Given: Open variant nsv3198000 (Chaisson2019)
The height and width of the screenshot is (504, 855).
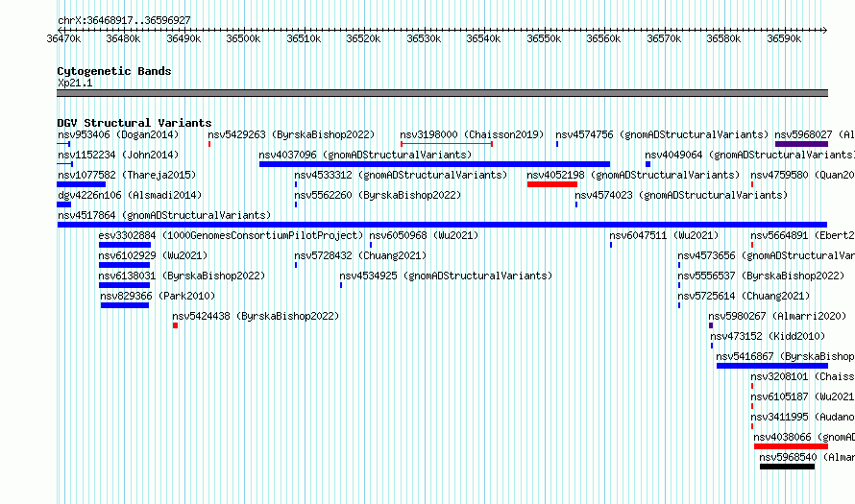Looking at the screenshot, I should point(472,134).
